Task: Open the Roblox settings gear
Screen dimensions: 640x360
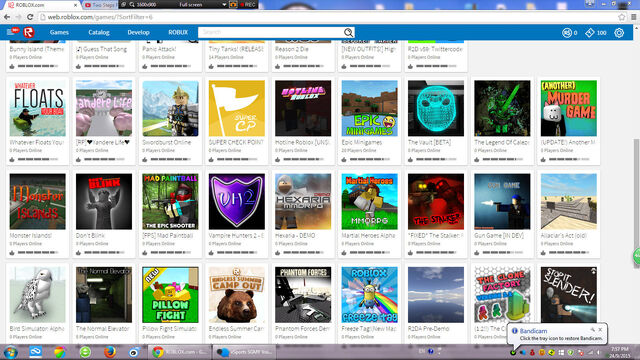Action: point(619,33)
